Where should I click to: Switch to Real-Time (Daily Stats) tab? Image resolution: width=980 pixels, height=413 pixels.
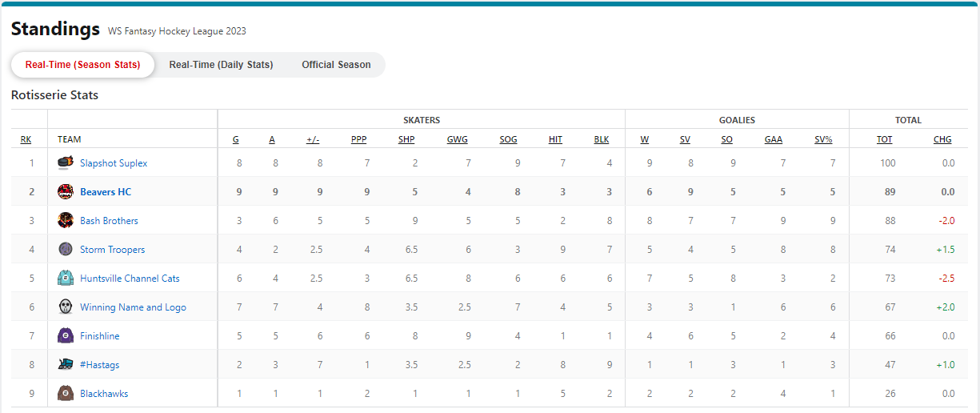[221, 65]
